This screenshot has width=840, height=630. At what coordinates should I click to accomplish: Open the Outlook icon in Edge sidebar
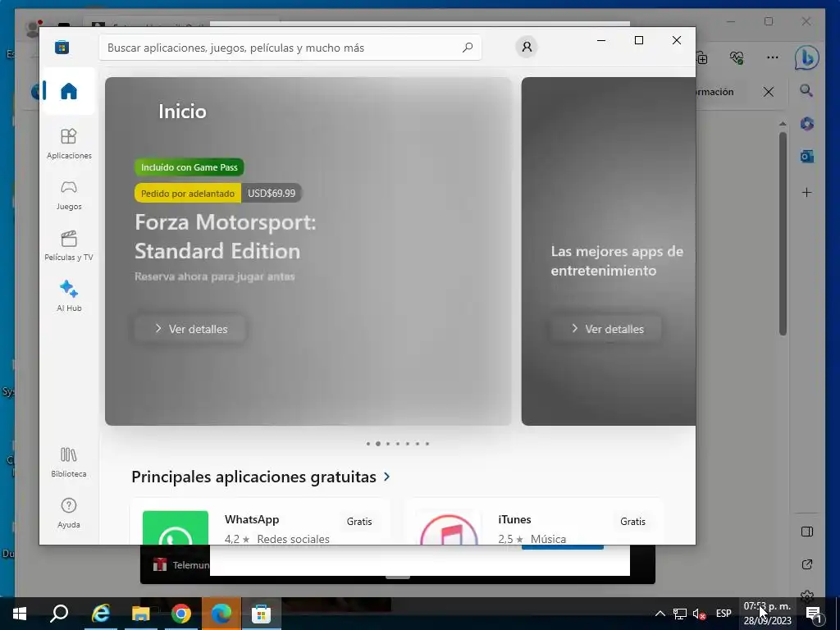(x=807, y=157)
